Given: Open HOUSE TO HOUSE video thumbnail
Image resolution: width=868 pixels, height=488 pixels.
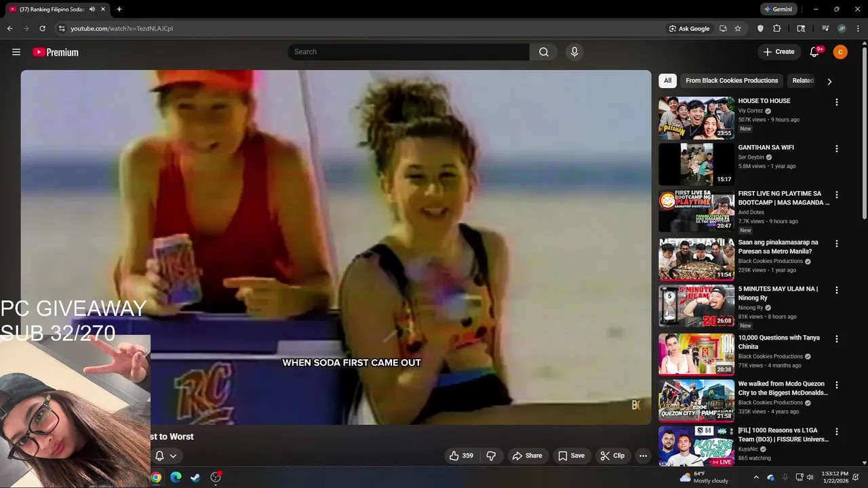Looking at the screenshot, I should (x=696, y=118).
